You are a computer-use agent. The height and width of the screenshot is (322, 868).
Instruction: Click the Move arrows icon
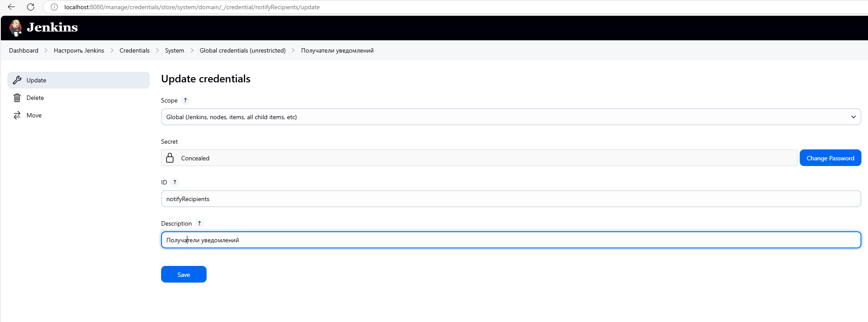pos(17,115)
